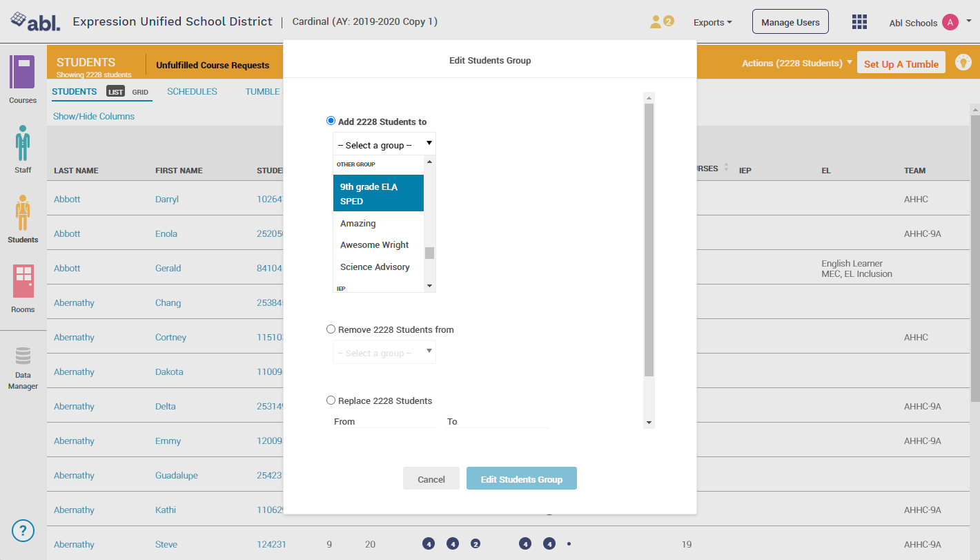Click the Staff sidebar icon
980x560 pixels.
click(23, 143)
